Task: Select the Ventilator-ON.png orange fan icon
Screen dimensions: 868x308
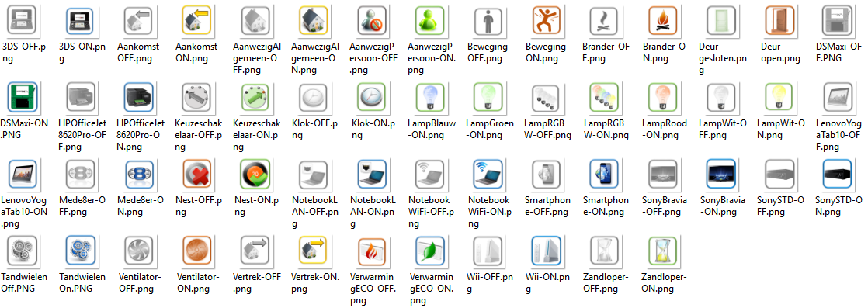Action: coord(197,251)
